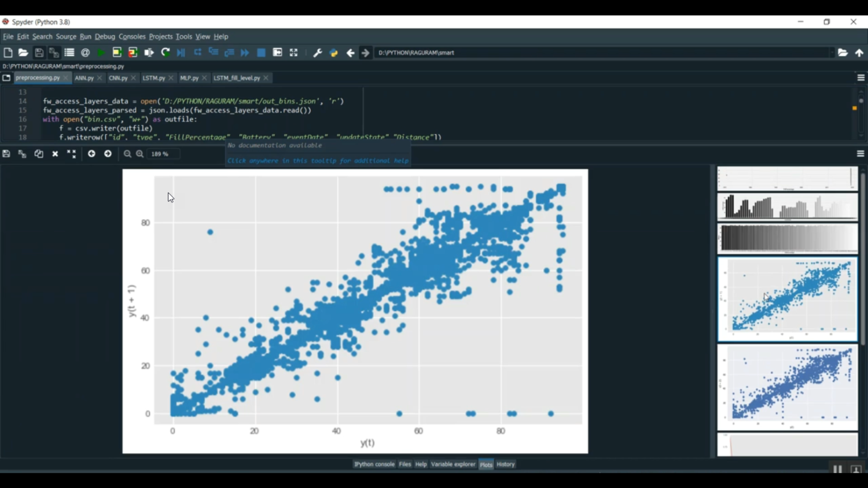
Task: Save the current plot as image
Action: tap(6, 154)
